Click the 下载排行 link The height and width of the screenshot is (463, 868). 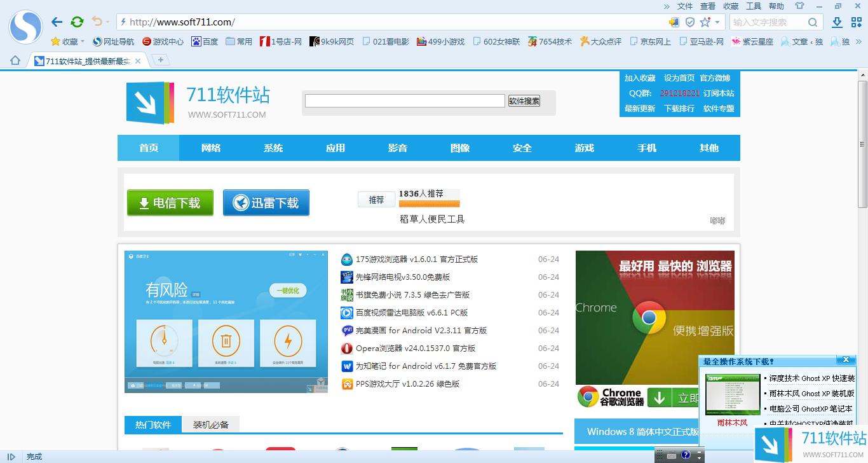click(679, 109)
